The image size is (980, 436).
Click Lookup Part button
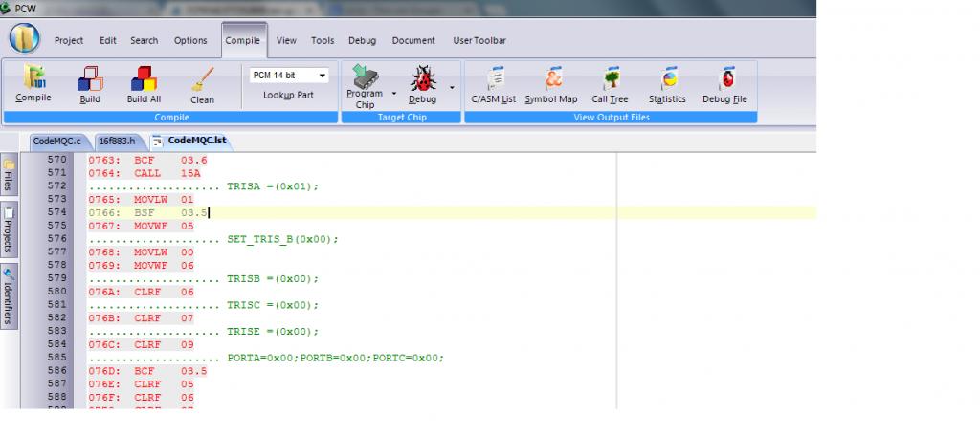[288, 96]
